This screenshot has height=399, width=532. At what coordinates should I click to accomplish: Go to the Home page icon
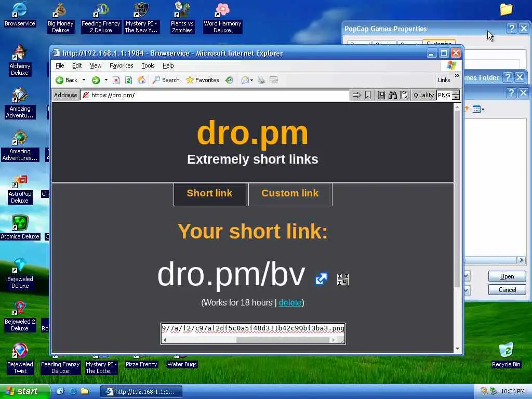point(141,80)
